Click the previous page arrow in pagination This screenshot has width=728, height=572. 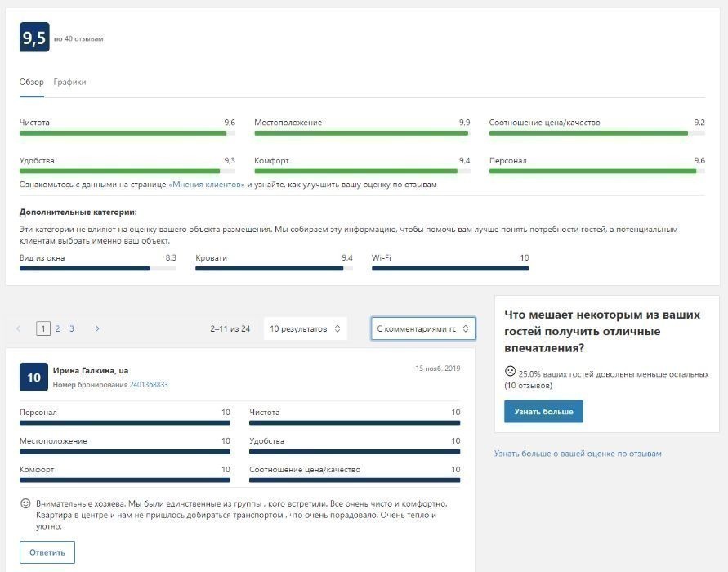(19, 328)
